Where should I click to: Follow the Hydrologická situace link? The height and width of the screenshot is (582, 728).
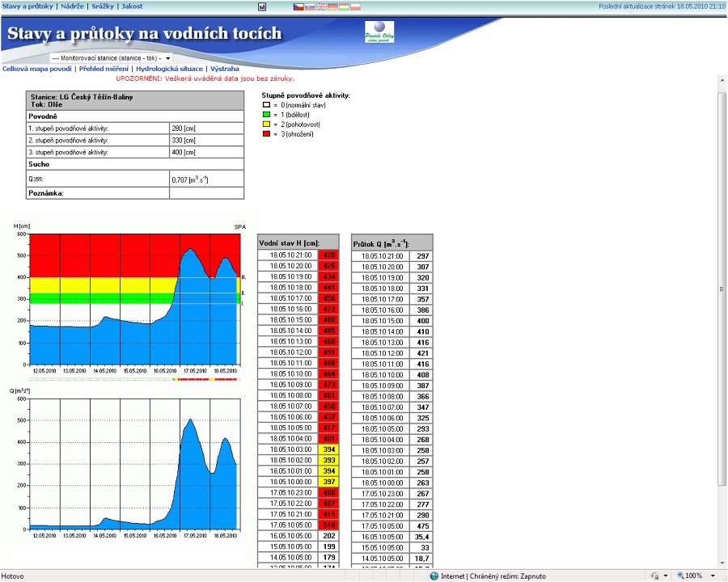click(x=169, y=69)
